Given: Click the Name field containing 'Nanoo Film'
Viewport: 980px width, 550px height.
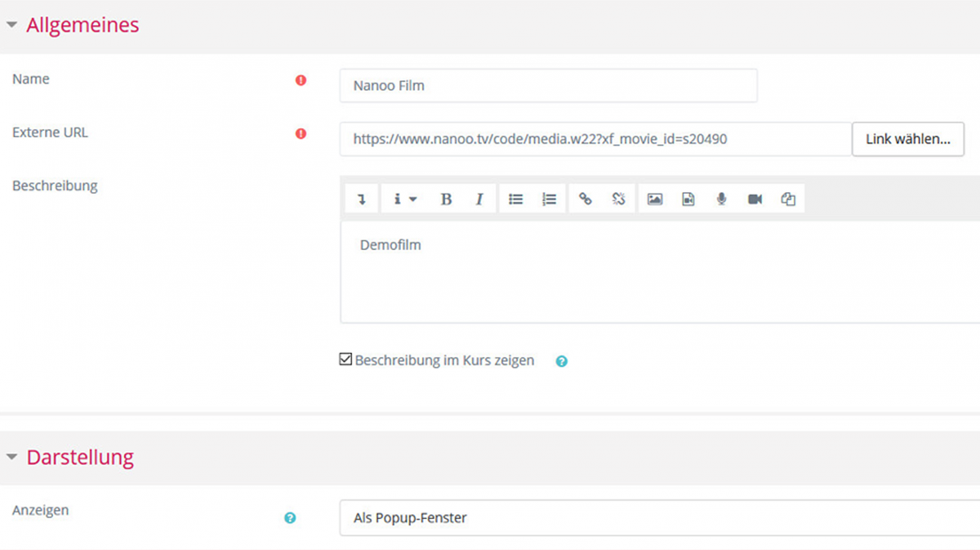Looking at the screenshot, I should click(x=548, y=85).
